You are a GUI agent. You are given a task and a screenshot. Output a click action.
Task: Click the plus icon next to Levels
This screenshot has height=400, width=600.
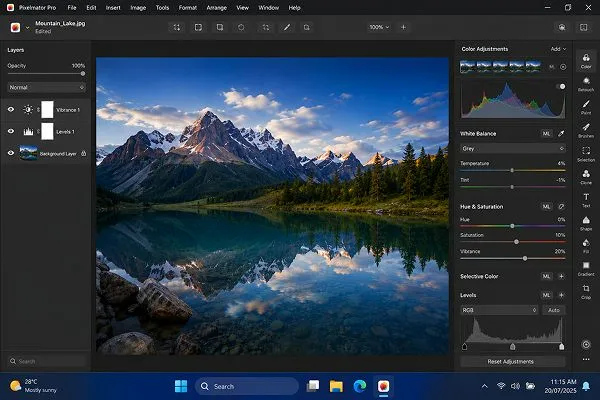561,295
